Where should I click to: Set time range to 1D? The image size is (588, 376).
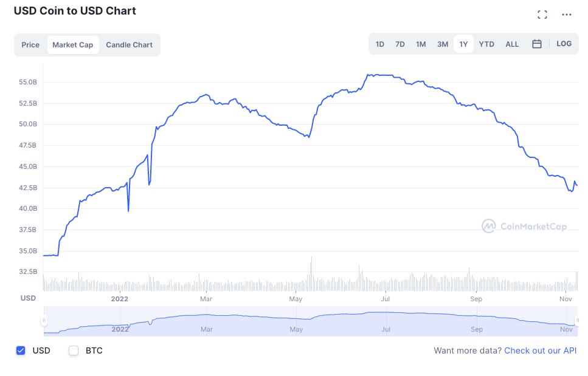[380, 44]
